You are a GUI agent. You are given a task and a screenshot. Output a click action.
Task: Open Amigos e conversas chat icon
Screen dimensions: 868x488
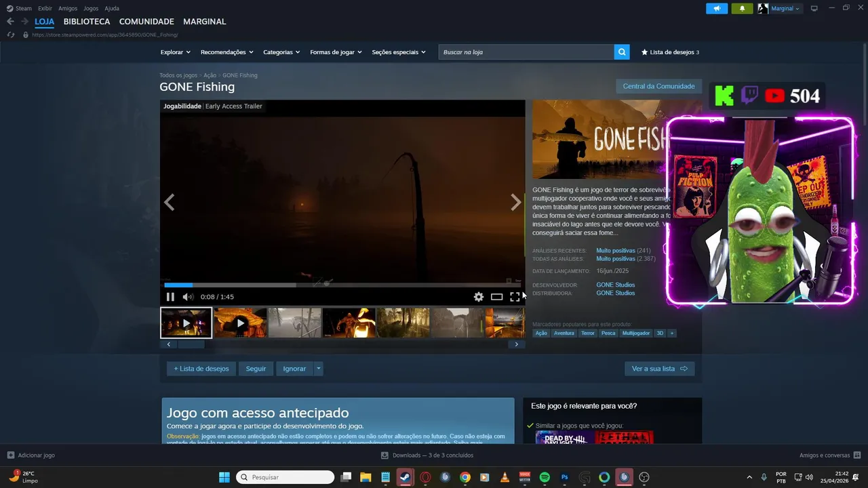[857, 455]
